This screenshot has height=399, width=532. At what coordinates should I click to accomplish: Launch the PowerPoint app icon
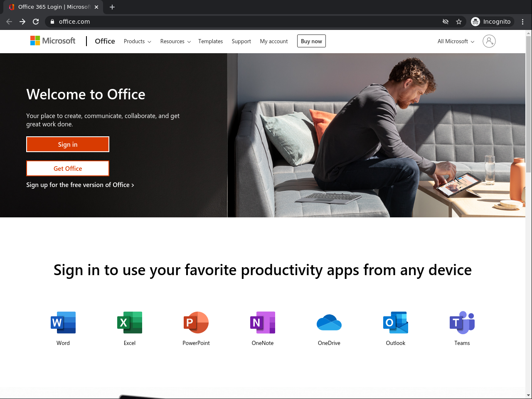click(x=196, y=322)
